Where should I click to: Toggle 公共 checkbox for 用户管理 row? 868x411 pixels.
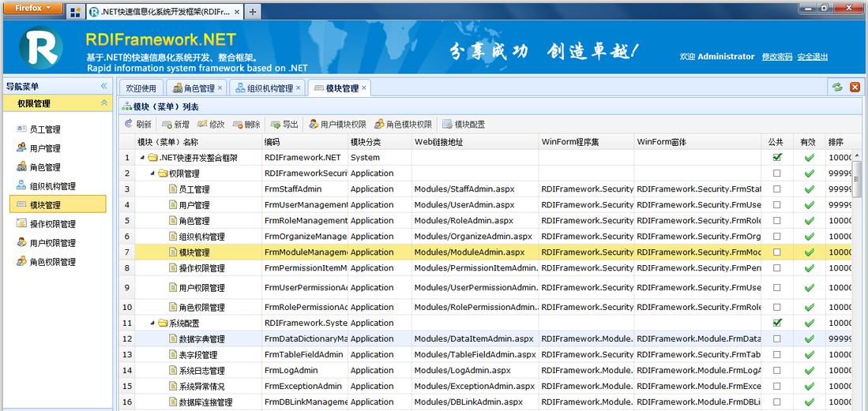(777, 204)
